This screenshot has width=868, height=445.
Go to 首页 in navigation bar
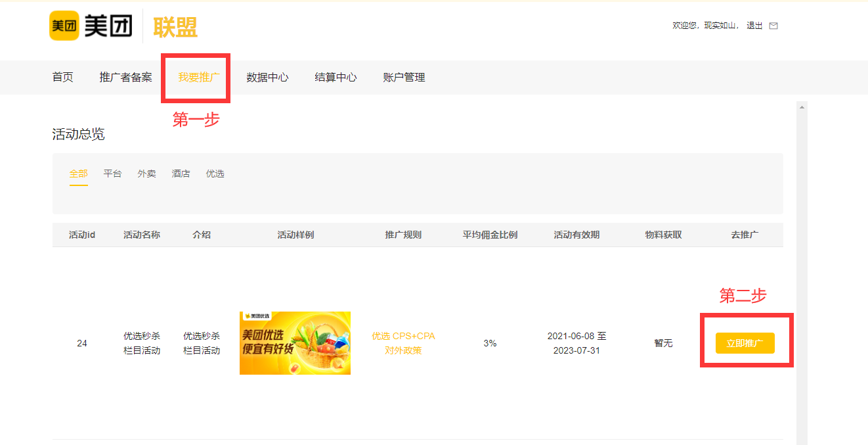(63, 77)
